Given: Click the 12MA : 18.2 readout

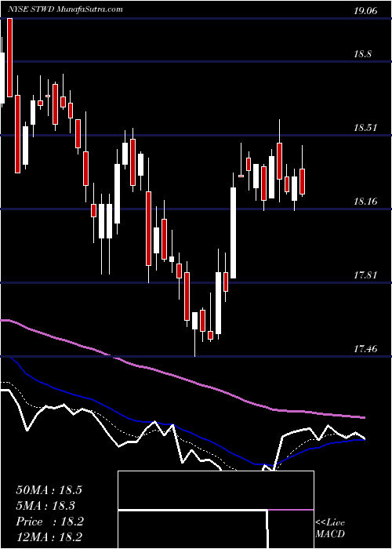Looking at the screenshot, I should click(49, 537).
